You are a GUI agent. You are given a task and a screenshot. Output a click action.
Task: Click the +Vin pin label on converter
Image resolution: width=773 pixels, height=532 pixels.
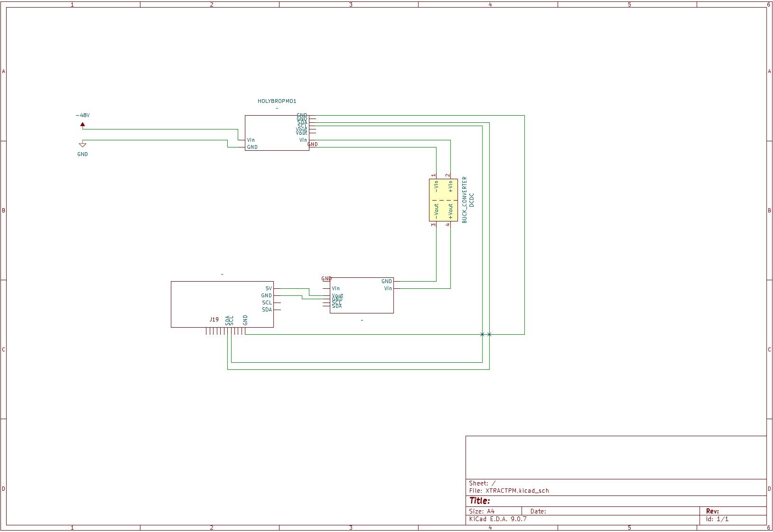click(450, 187)
